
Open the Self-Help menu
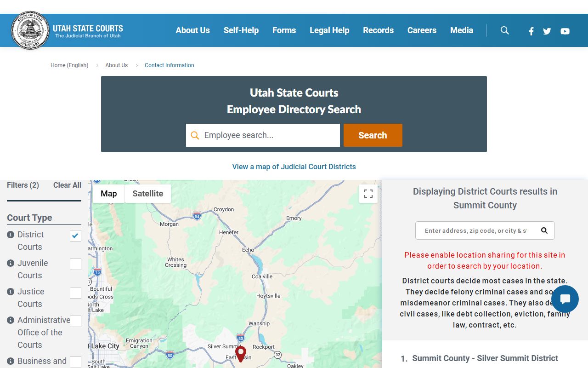(x=241, y=30)
